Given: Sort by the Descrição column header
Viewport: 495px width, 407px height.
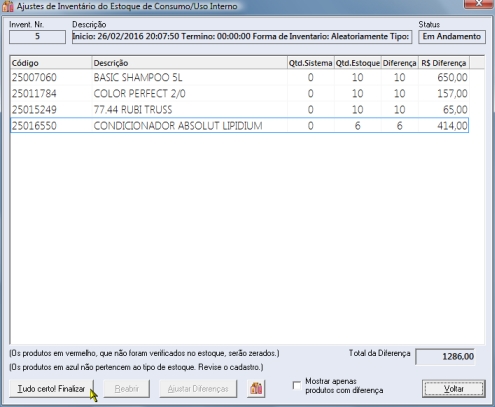Looking at the screenshot, I should tap(189, 63).
